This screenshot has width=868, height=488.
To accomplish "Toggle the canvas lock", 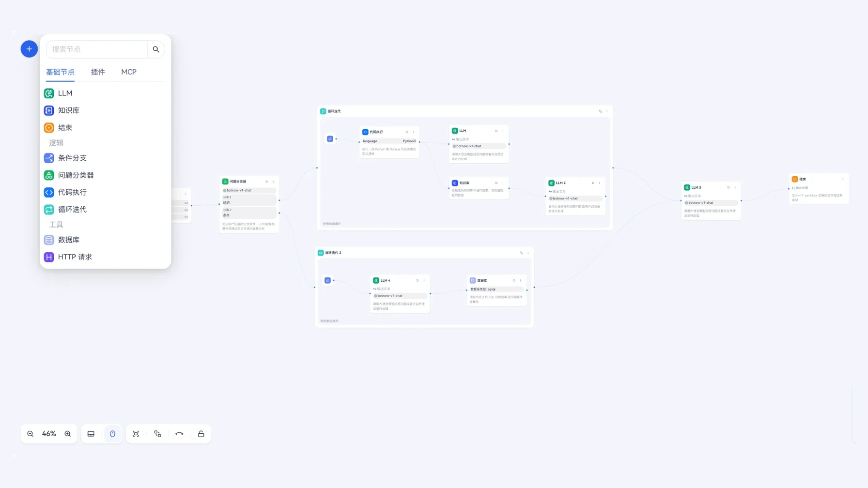I will (201, 434).
